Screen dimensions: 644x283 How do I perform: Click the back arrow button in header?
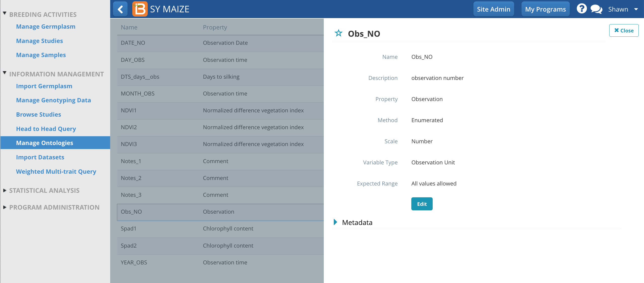pos(120,9)
